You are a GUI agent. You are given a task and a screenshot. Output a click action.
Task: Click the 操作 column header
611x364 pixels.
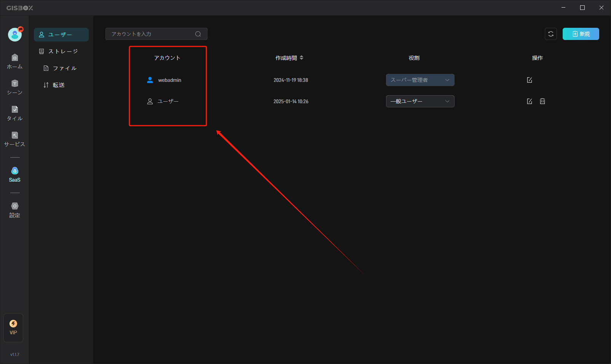point(538,58)
